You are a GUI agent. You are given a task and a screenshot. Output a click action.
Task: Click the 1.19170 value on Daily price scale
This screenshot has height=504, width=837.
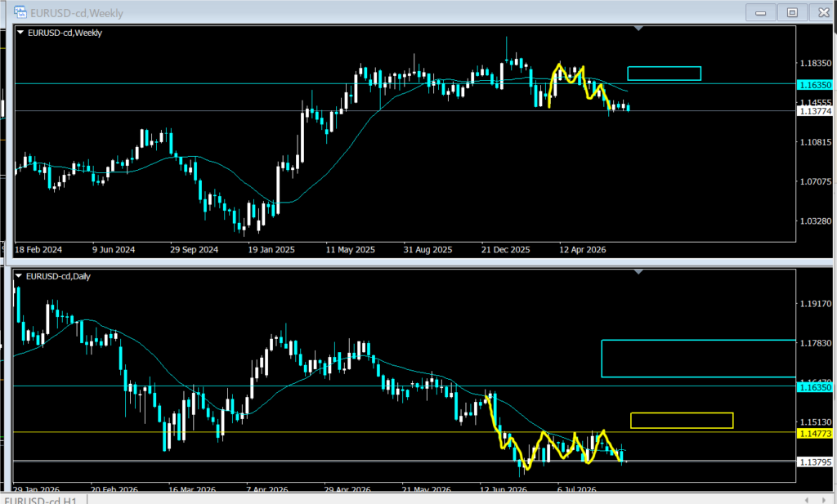[x=815, y=304]
